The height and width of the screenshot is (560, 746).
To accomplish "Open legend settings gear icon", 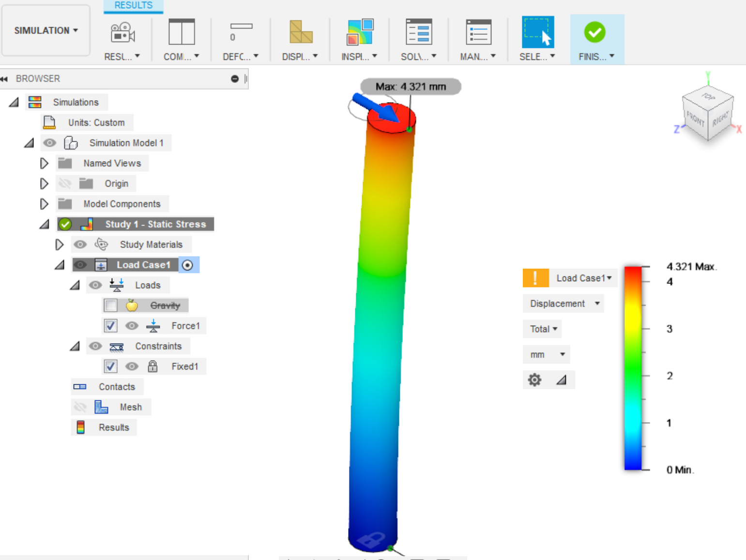I will pos(534,380).
